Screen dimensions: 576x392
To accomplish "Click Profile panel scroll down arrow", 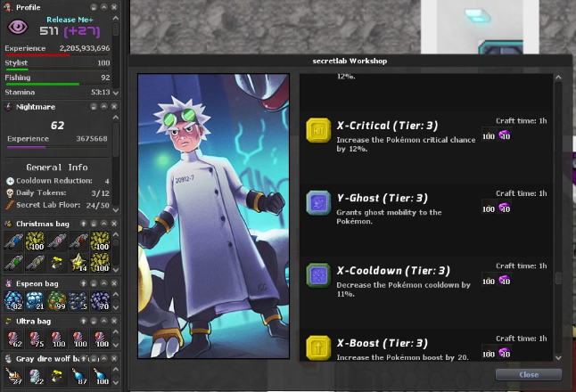I will point(116,93).
